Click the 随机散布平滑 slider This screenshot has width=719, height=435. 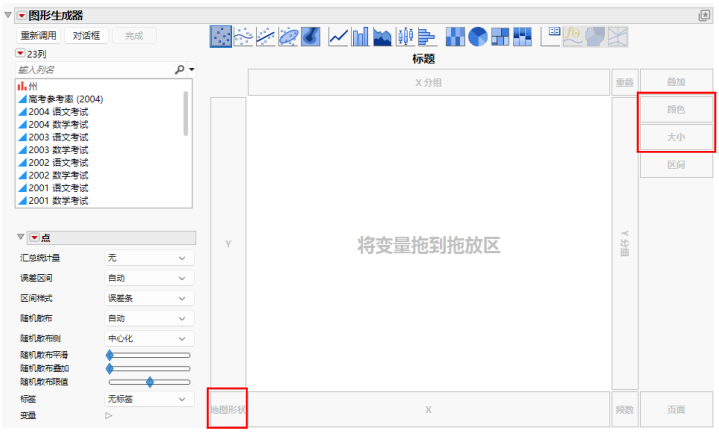click(x=149, y=355)
